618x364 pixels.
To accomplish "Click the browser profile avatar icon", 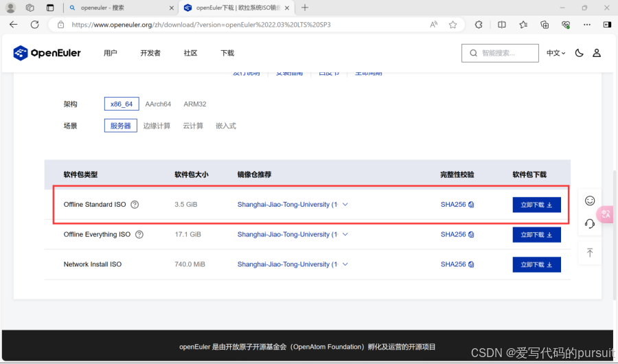I will 10,8.
